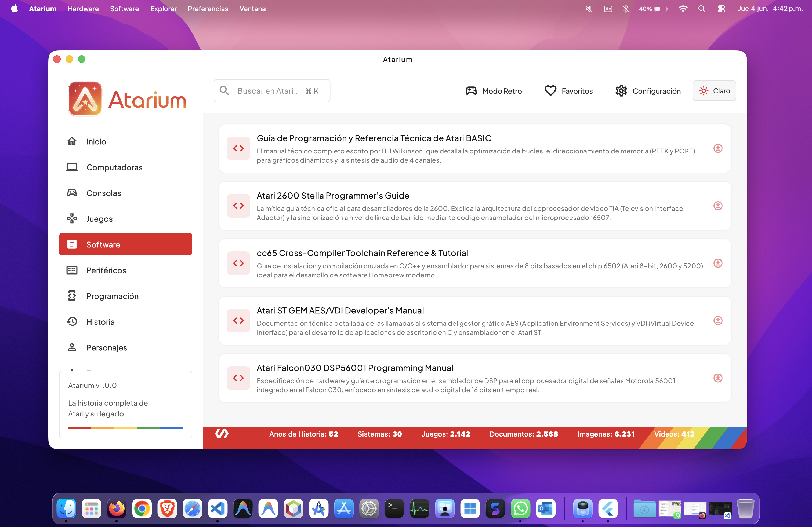This screenshot has width=812, height=527.
Task: Click the Juegos: 2.142 stat
Action: pyautogui.click(x=446, y=434)
